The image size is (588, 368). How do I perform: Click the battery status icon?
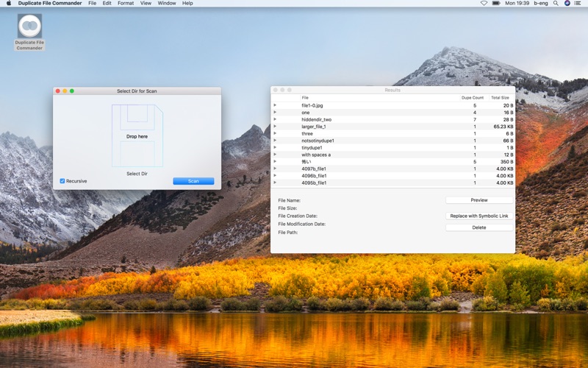(x=496, y=3)
